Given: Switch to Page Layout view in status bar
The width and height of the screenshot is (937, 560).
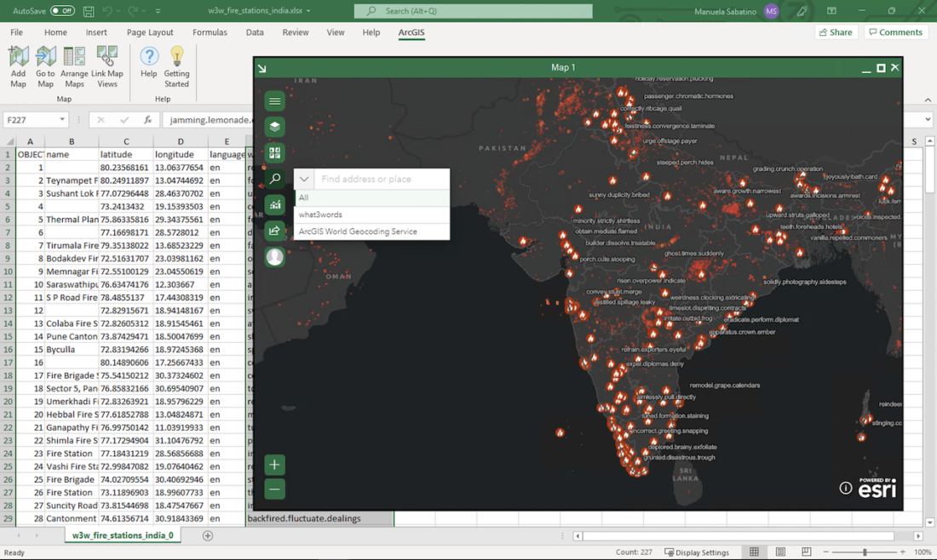Looking at the screenshot, I should click(x=780, y=552).
